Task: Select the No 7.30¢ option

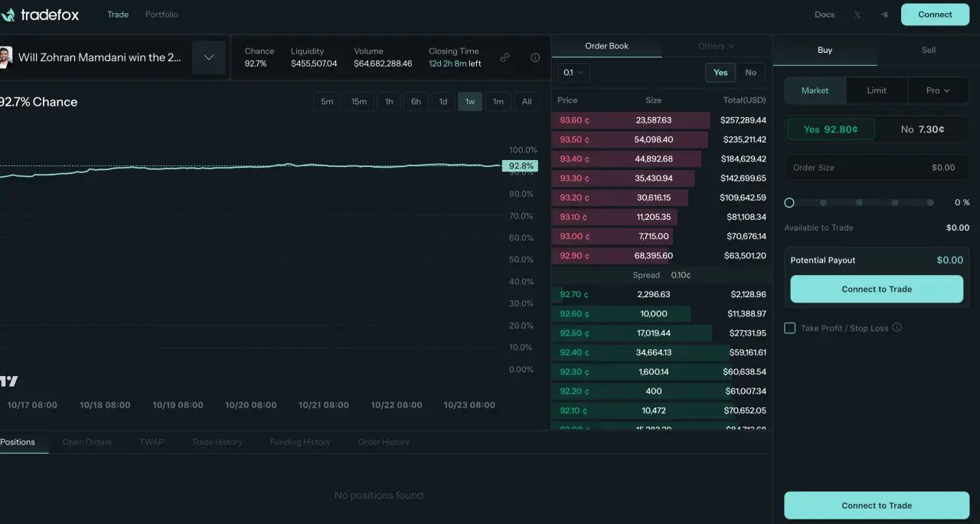Action: pyautogui.click(x=922, y=129)
